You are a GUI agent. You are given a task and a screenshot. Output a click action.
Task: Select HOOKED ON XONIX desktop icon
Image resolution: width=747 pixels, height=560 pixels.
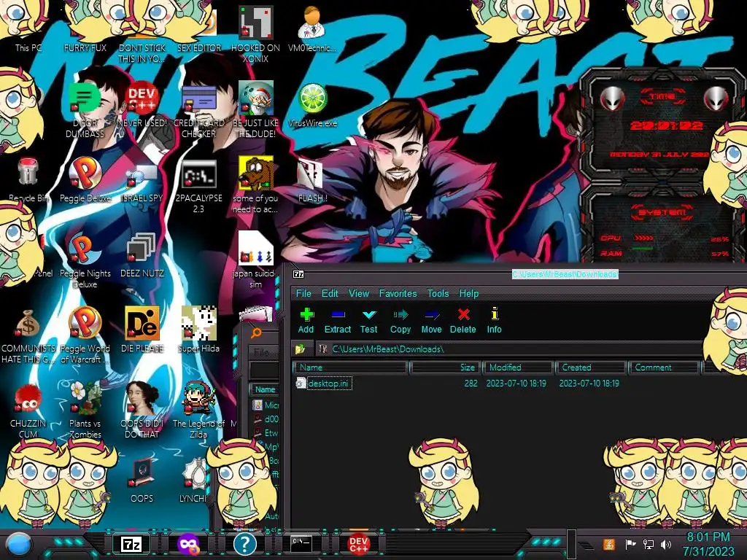pyautogui.click(x=255, y=34)
